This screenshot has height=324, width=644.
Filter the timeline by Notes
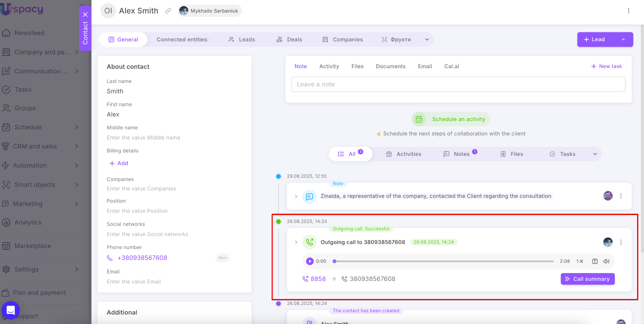pos(461,154)
